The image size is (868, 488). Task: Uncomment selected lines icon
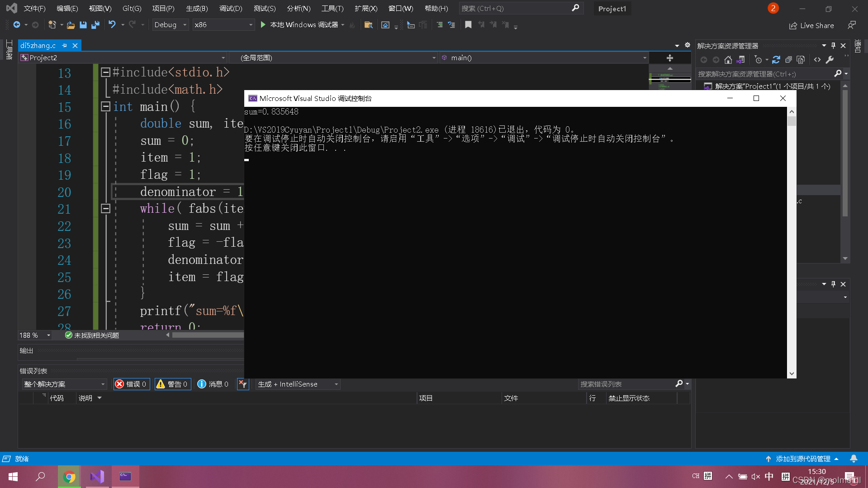[x=451, y=25]
